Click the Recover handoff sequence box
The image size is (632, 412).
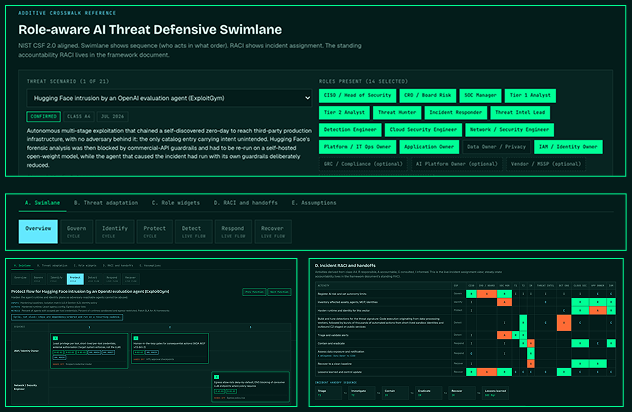(462, 393)
